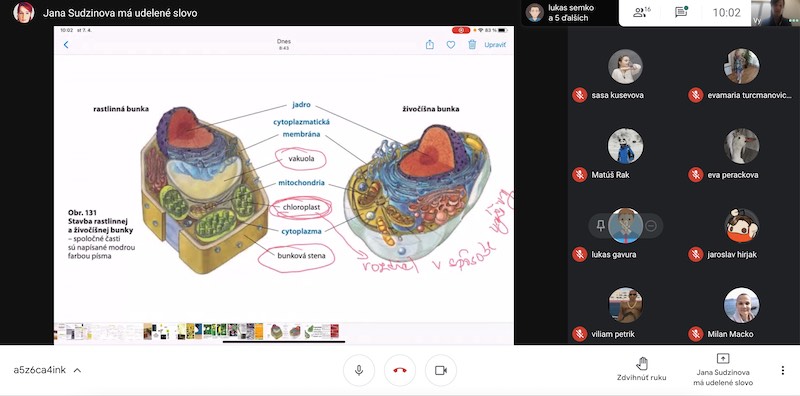Image resolution: width=800 pixels, height=396 pixels.
Task: Click sasa kusevova's participant avatar
Action: coord(625,66)
